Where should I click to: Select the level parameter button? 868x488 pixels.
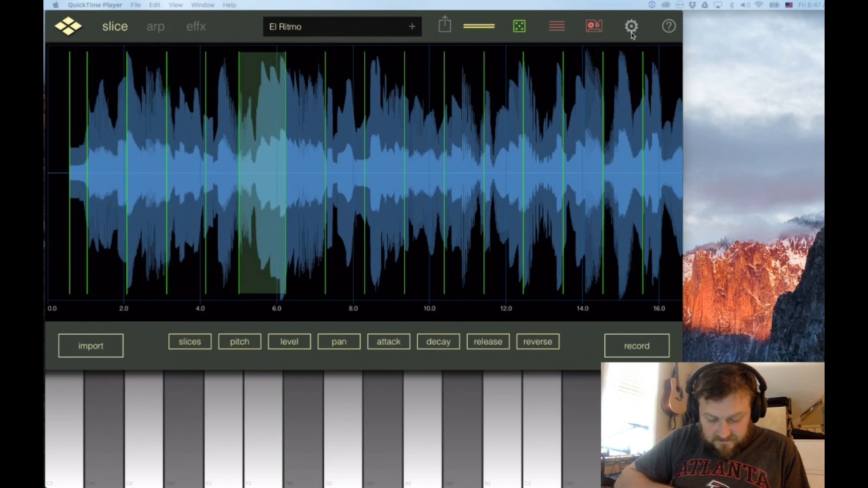tap(289, 342)
